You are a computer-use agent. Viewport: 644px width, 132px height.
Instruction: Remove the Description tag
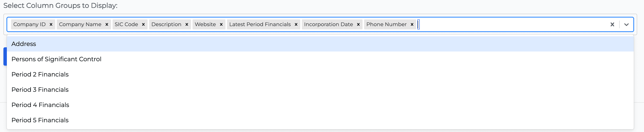pyautogui.click(x=187, y=24)
